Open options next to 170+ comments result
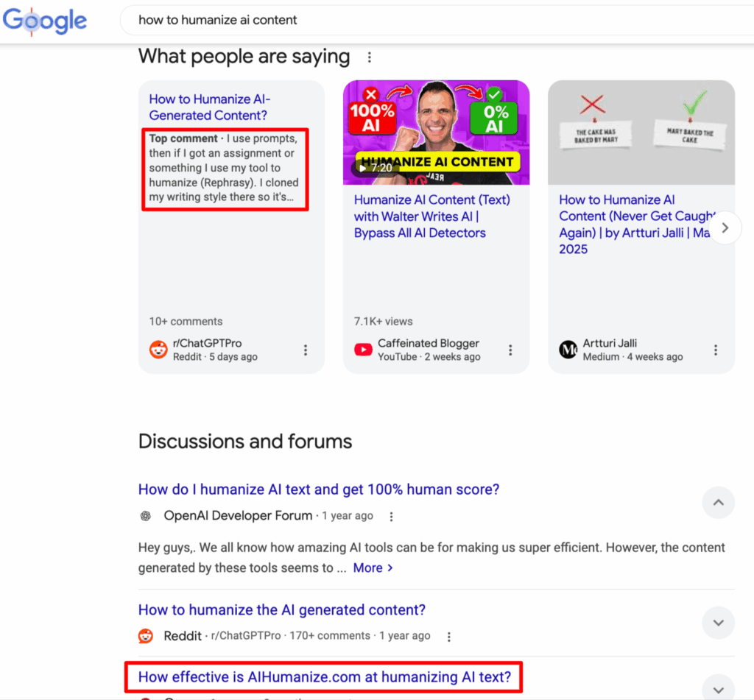Viewport: 754px width, 700px height. click(448, 637)
